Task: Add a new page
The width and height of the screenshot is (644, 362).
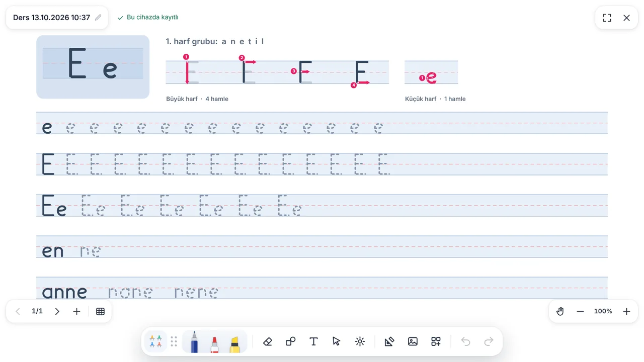Action: [76, 311]
